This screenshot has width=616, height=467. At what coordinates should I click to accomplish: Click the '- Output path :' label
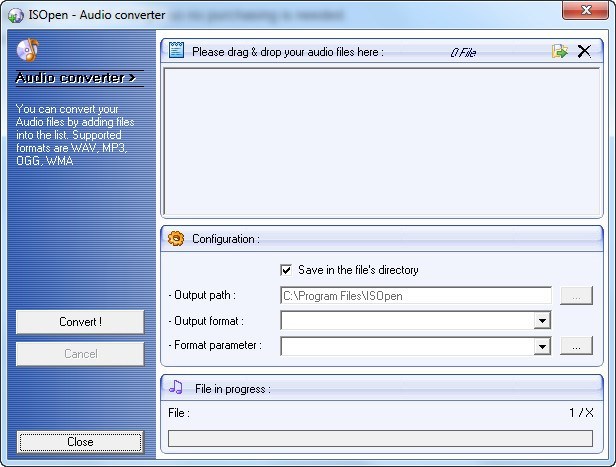pyautogui.click(x=202, y=295)
